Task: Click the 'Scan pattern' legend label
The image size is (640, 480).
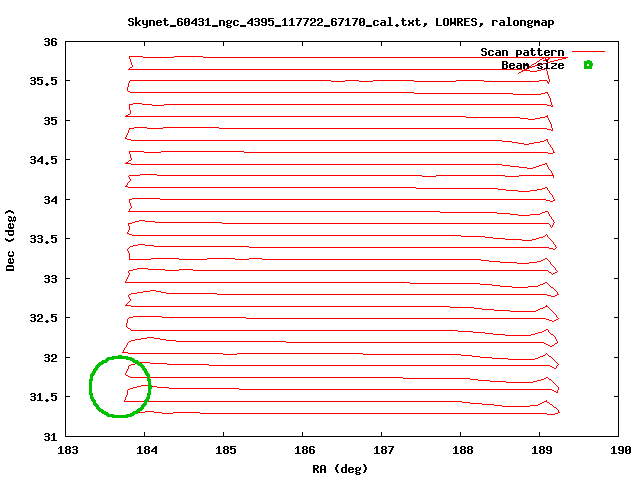Action: 522,52
